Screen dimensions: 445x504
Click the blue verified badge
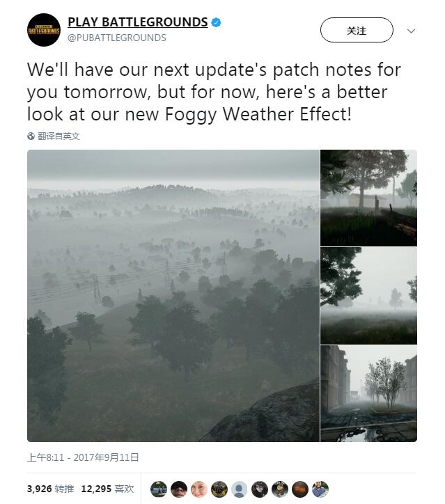click(216, 22)
